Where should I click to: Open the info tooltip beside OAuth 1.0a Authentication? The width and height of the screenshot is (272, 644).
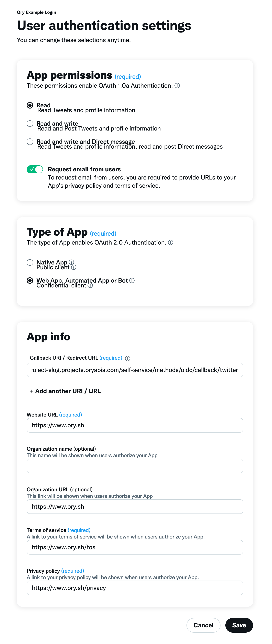(178, 86)
